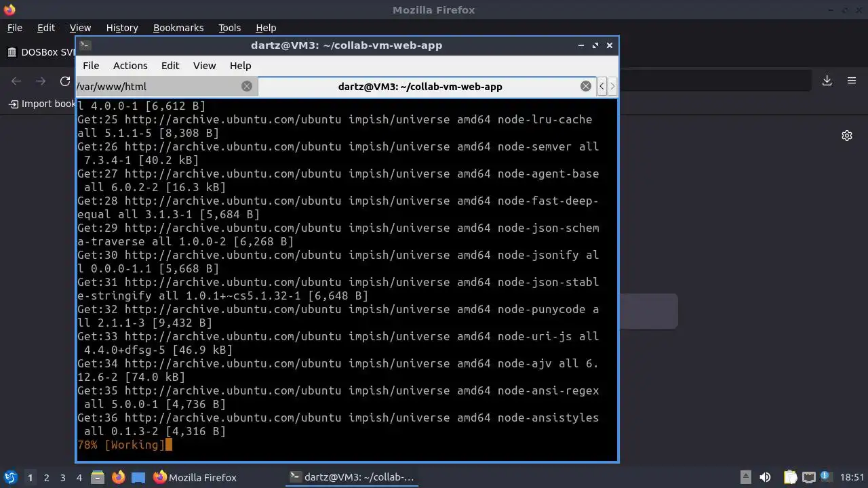Switch to workspace 3

click(x=62, y=478)
